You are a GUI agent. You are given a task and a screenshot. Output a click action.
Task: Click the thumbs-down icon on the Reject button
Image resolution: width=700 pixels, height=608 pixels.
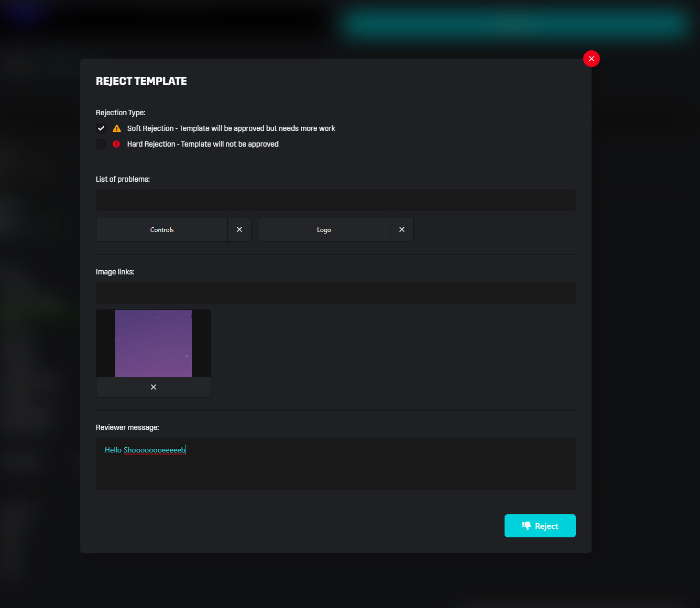pos(527,525)
